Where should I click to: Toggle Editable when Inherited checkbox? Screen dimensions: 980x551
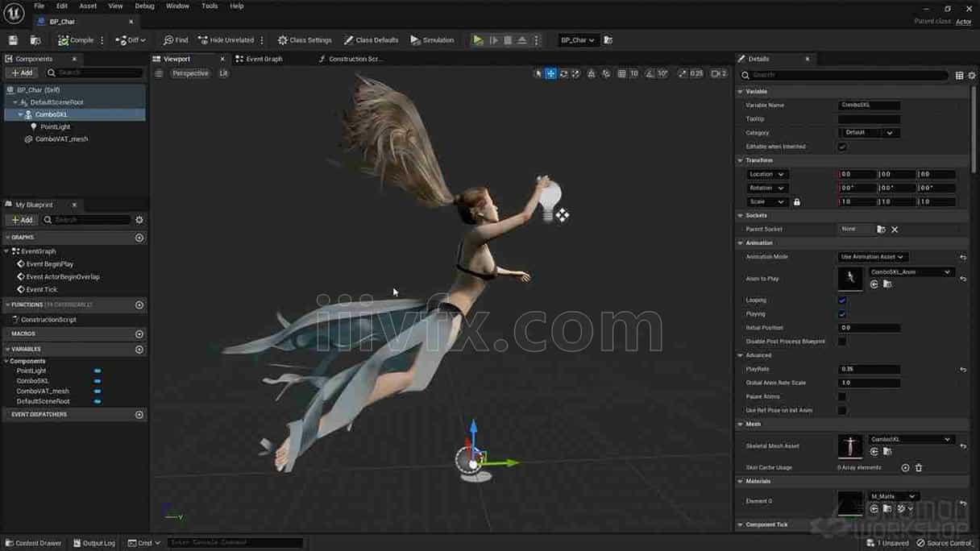(x=842, y=147)
